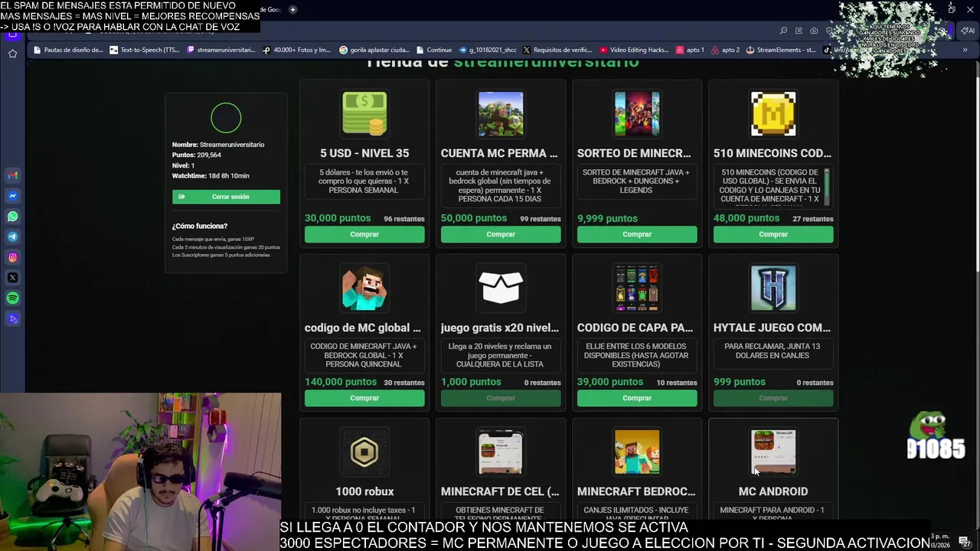This screenshot has width=980, height=551.
Task: Click the ¿Cómo funciona? heading
Action: tap(200, 226)
